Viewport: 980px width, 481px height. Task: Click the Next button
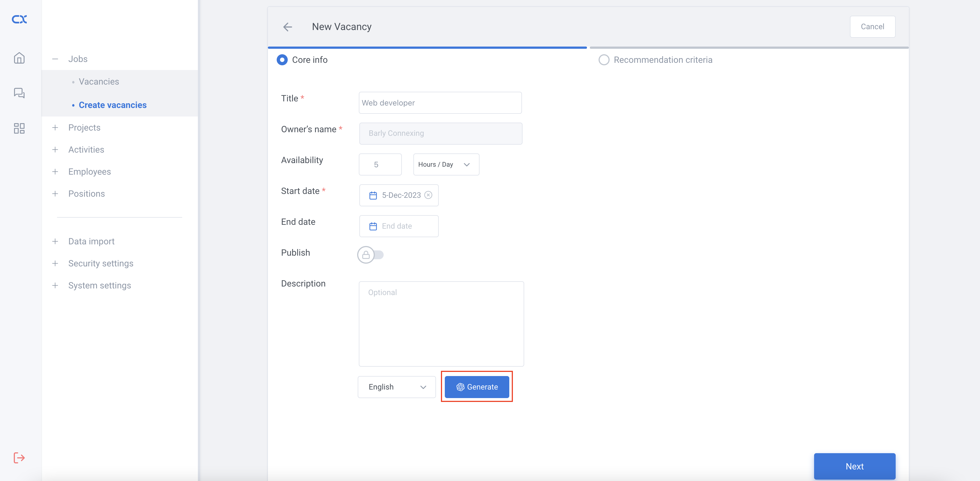click(x=854, y=466)
